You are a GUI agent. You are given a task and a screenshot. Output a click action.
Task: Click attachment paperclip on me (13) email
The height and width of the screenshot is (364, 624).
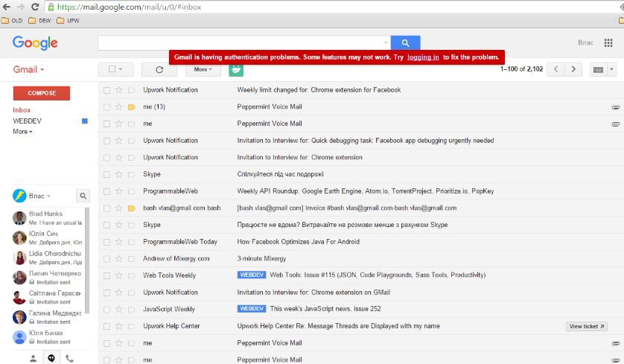click(616, 107)
